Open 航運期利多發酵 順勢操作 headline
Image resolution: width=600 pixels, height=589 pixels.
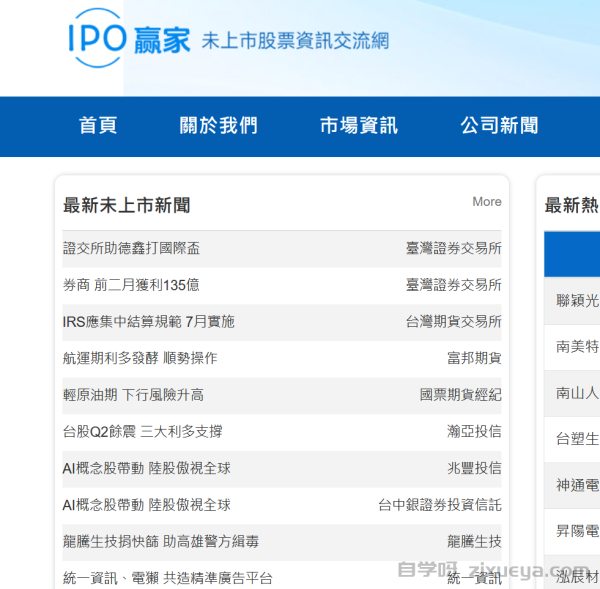tap(140, 359)
